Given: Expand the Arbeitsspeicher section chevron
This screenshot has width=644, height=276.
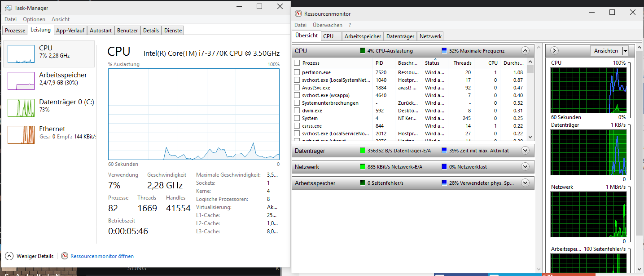Looking at the screenshot, I should pos(526,183).
